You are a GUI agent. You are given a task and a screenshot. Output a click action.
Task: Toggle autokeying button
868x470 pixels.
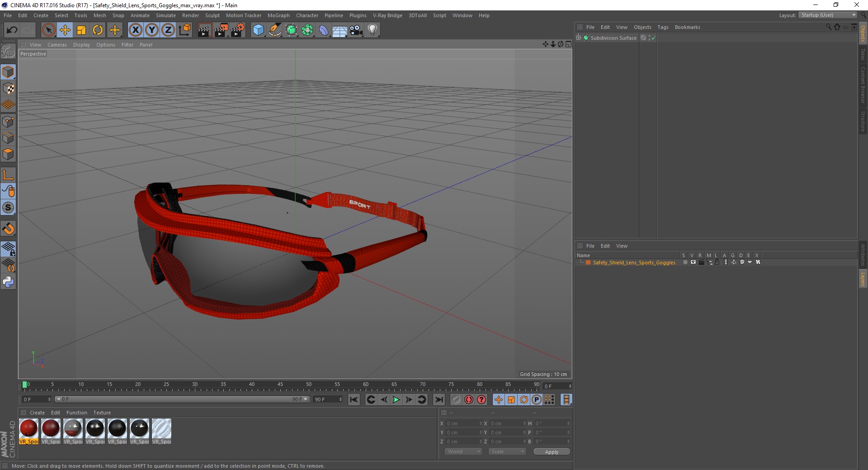pos(469,399)
